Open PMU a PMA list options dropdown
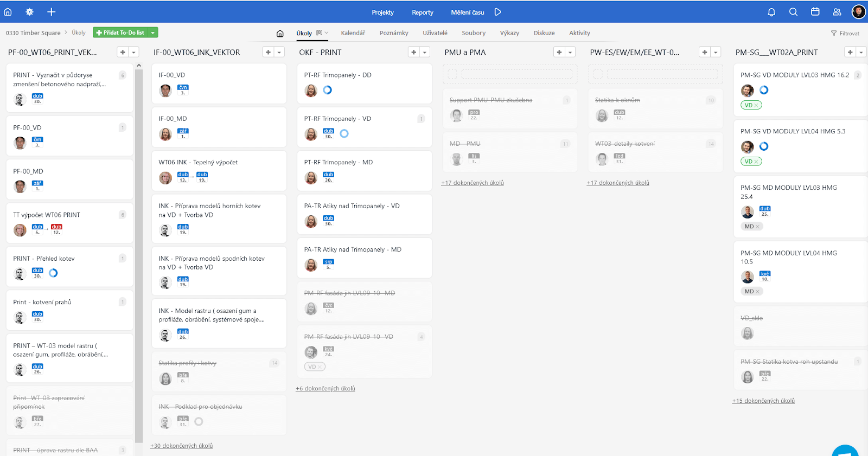Image resolution: width=868 pixels, height=456 pixels. click(x=570, y=52)
